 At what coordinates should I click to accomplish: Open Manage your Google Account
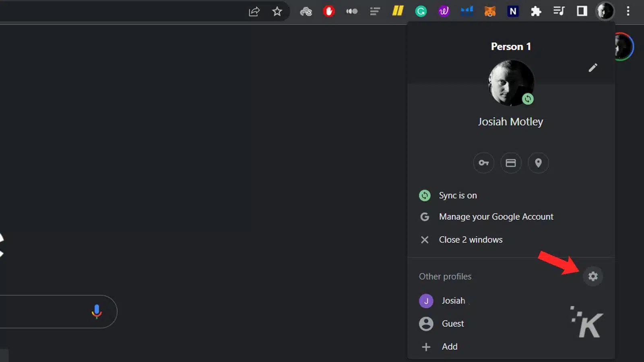point(496,216)
